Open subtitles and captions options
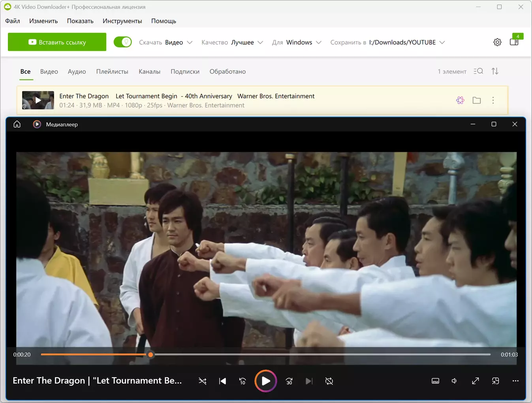The image size is (532, 403). pyautogui.click(x=435, y=381)
